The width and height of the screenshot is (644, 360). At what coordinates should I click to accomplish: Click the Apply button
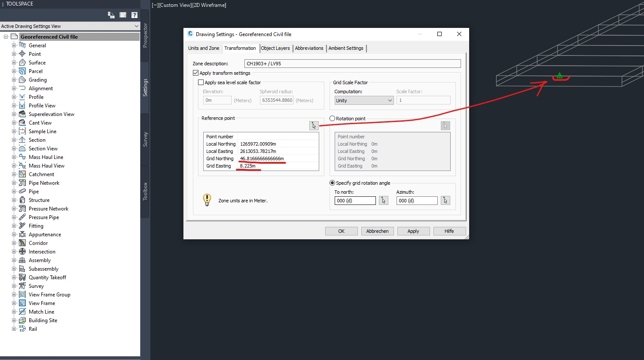(x=413, y=231)
